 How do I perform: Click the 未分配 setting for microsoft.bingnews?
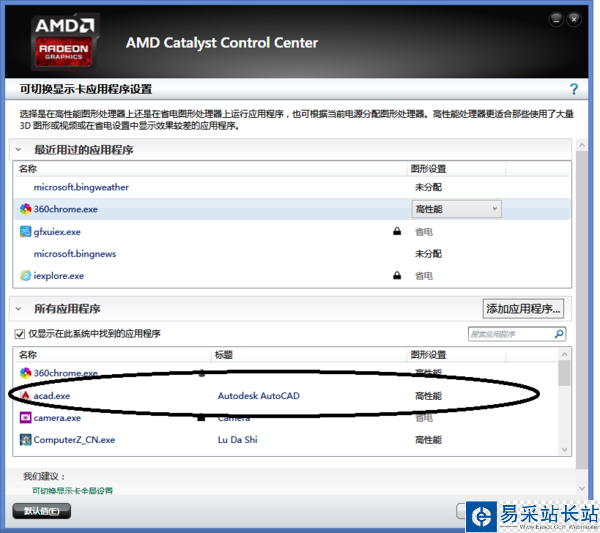[x=428, y=254]
